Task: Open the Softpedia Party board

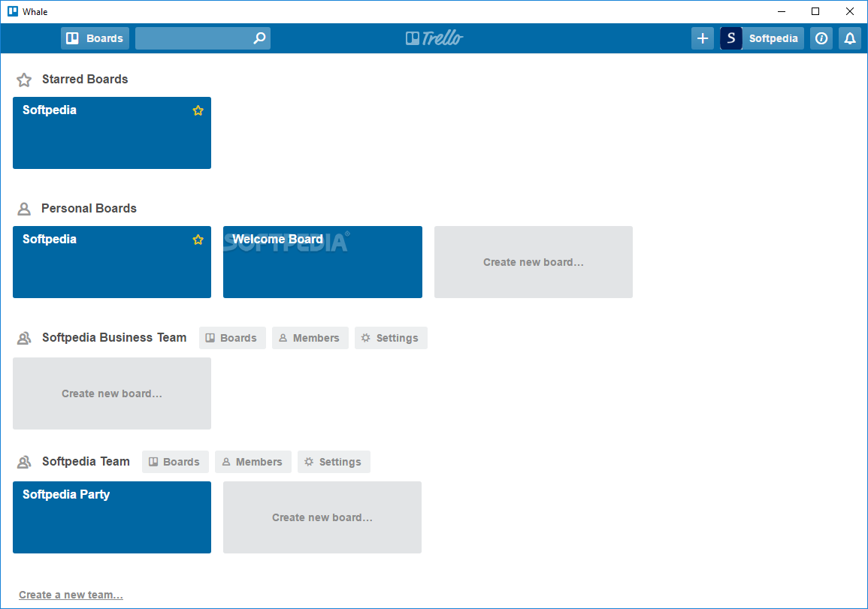Action: coord(112,517)
